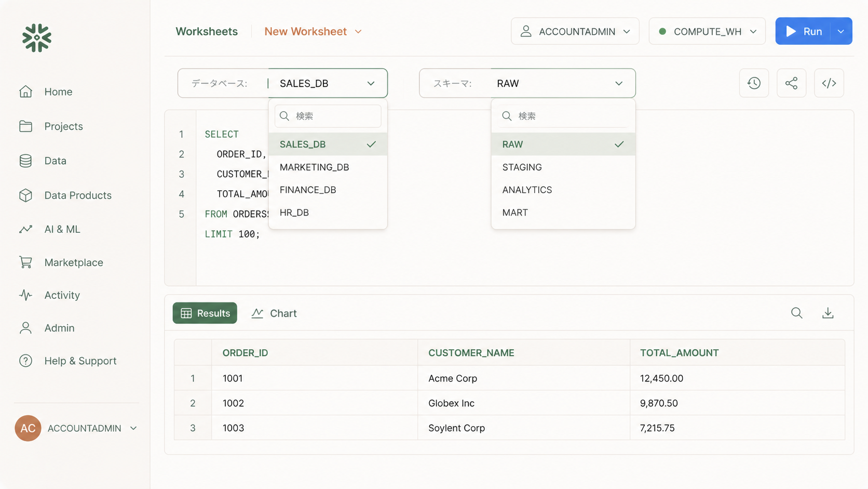
Task: Open the COMPUTE_WH warehouse dropdown
Action: point(707,32)
